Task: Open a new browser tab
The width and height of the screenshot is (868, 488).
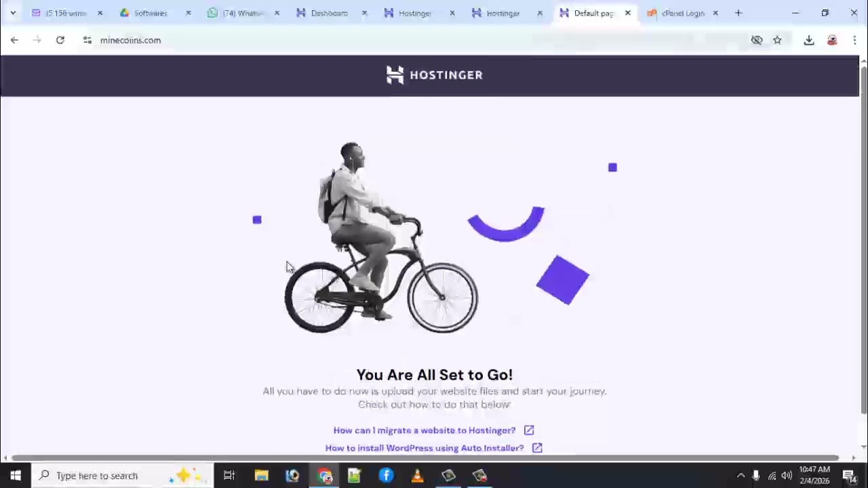Action: pos(738,13)
